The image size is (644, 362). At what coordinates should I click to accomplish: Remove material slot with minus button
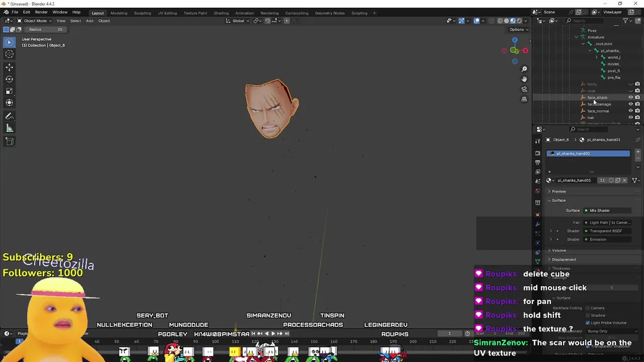638,159
